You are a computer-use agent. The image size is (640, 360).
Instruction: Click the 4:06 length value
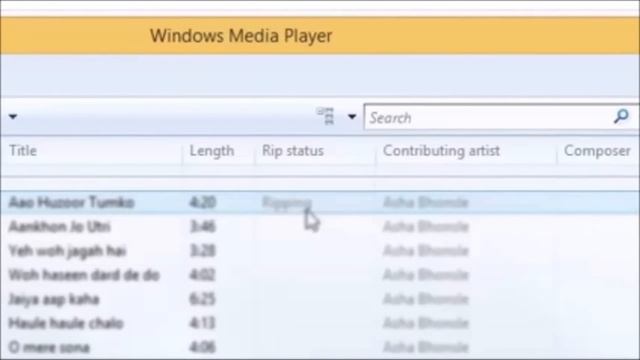(202, 347)
